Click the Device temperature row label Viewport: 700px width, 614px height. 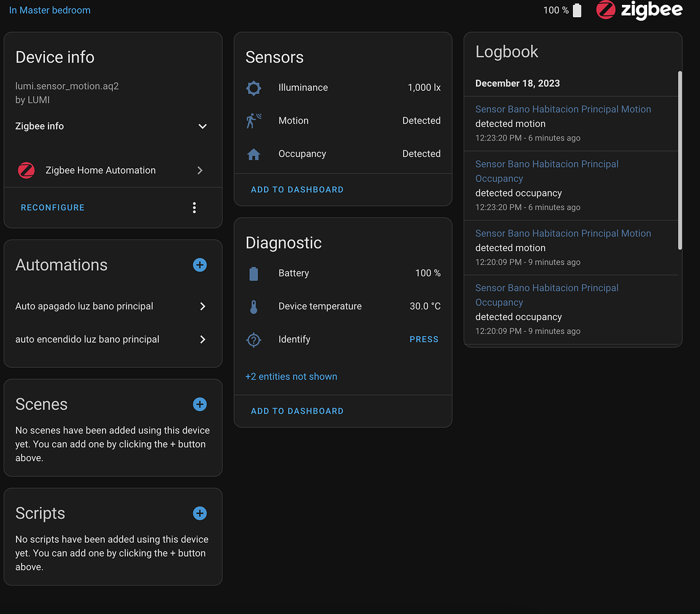(x=320, y=306)
